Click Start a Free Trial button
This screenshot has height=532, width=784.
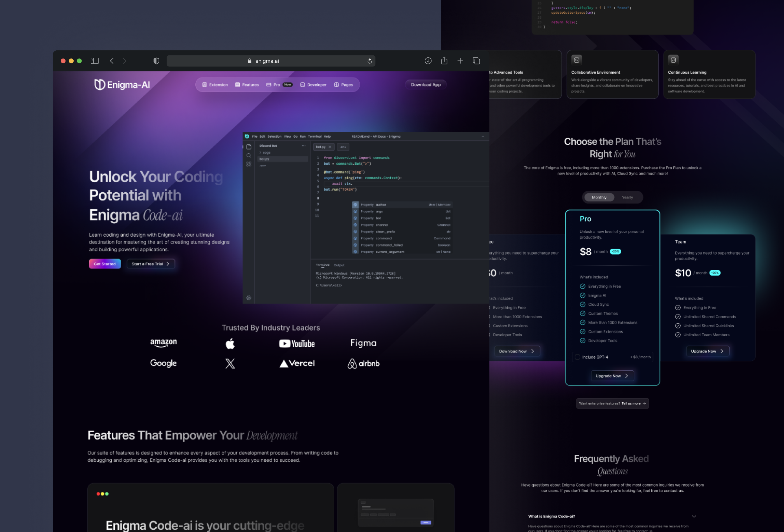tap(150, 264)
